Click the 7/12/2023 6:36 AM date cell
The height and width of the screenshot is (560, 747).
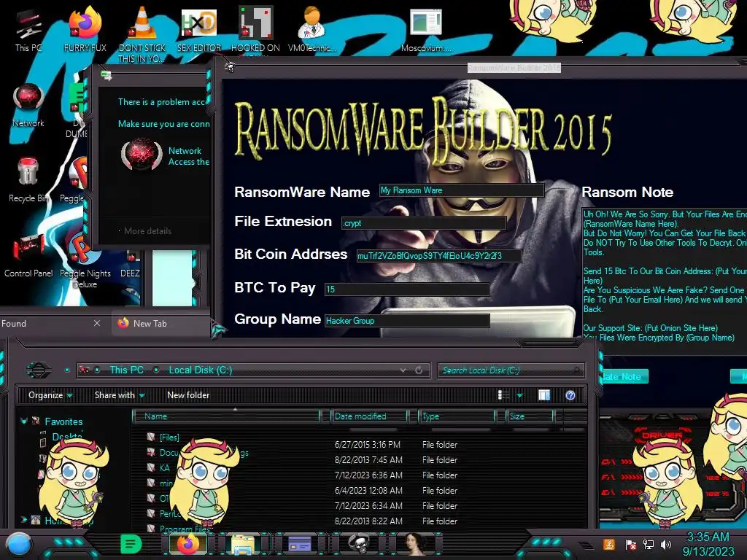[368, 475]
